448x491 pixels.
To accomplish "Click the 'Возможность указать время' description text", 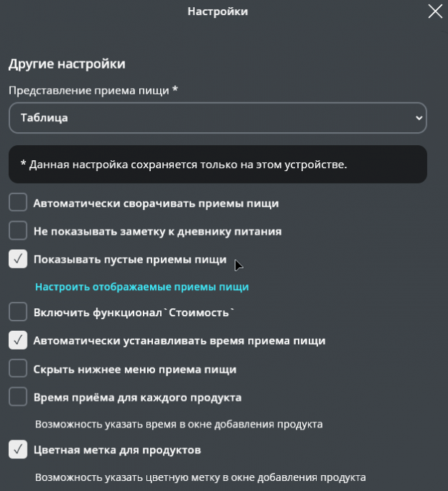I will point(179,424).
